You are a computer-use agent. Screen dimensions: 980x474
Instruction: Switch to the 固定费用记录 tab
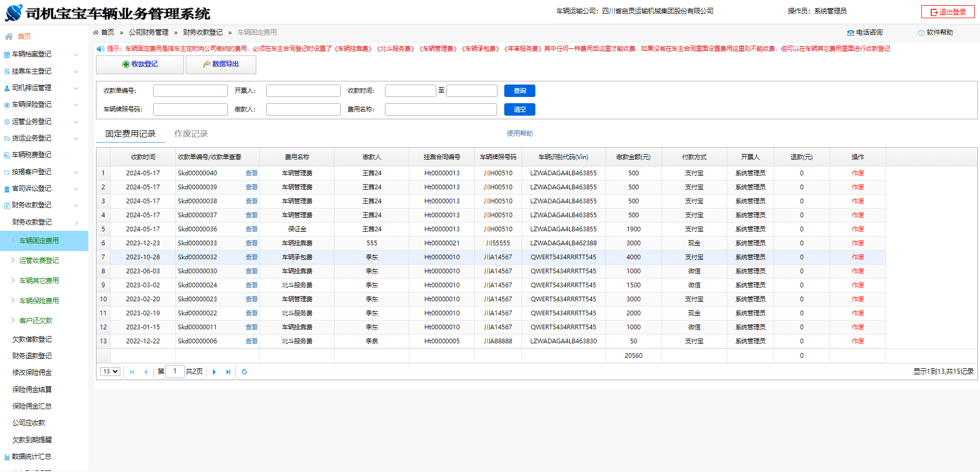(130, 134)
